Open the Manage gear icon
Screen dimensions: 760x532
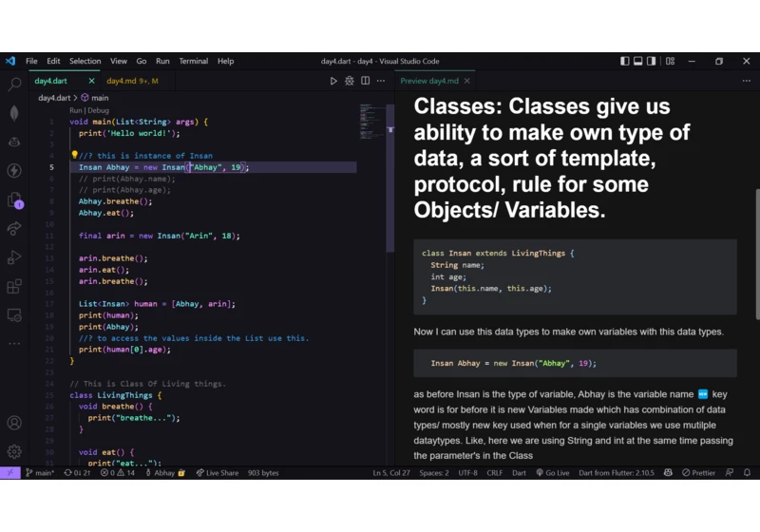[14, 451]
